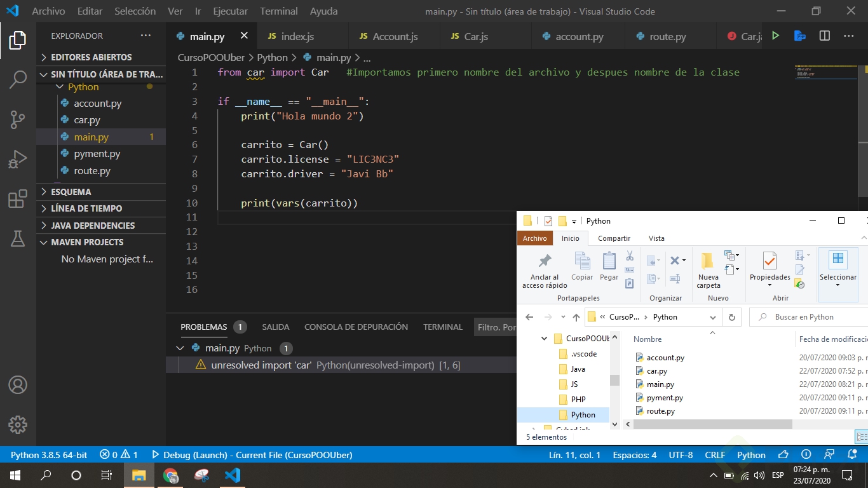
Task: Open Explorer panel ellipsis menu
Action: pos(146,36)
